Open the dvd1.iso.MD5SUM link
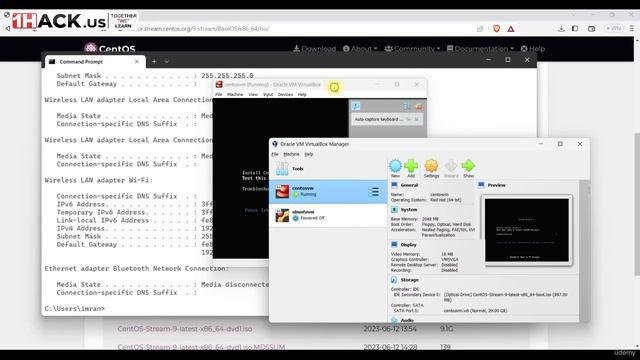The width and height of the screenshot is (640, 360). click(201, 347)
